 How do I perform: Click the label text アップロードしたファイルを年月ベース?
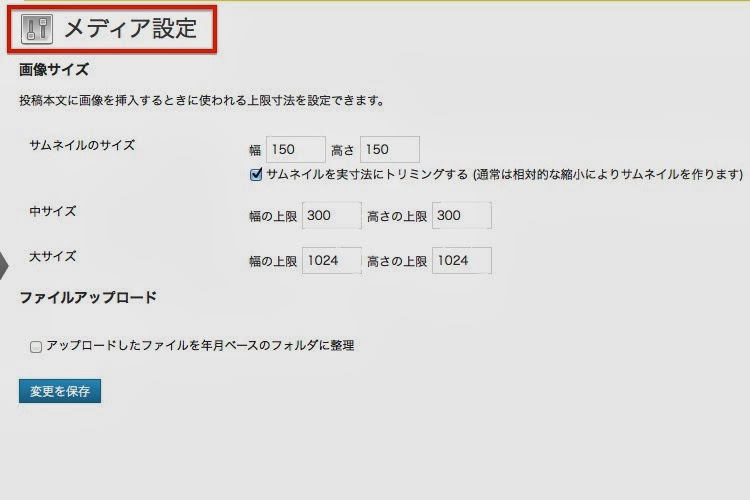(x=152, y=345)
